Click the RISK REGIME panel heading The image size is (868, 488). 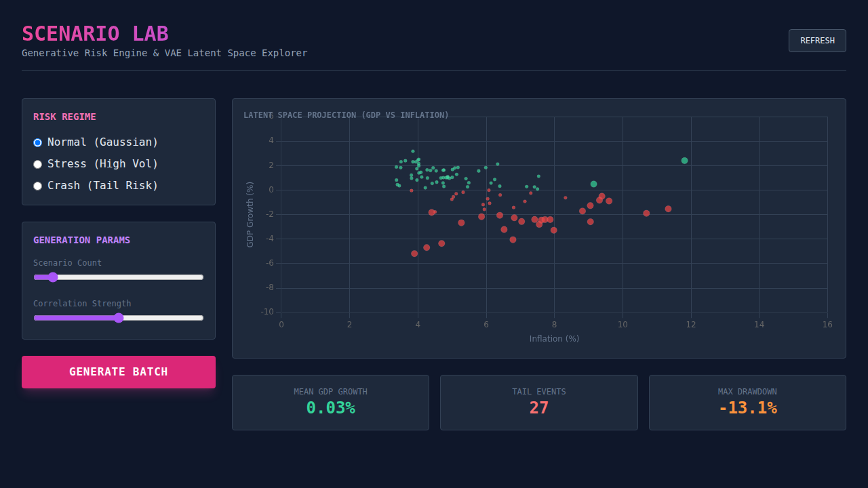pyautogui.click(x=64, y=117)
